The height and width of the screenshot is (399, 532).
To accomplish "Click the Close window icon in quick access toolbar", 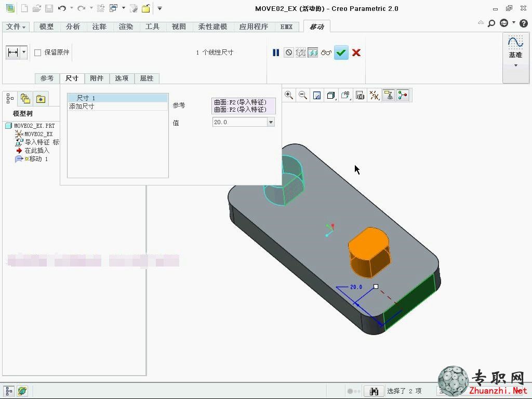I will (x=134, y=8).
